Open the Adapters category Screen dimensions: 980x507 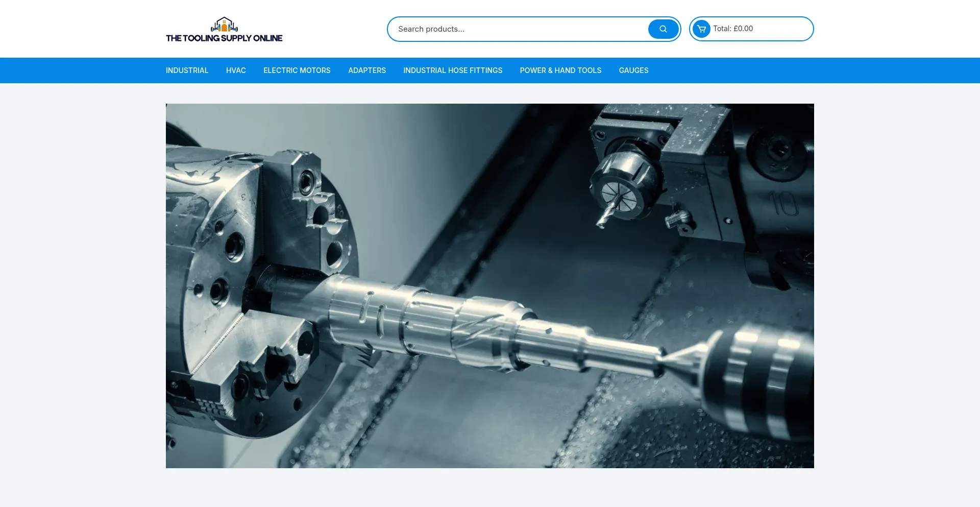tap(367, 70)
